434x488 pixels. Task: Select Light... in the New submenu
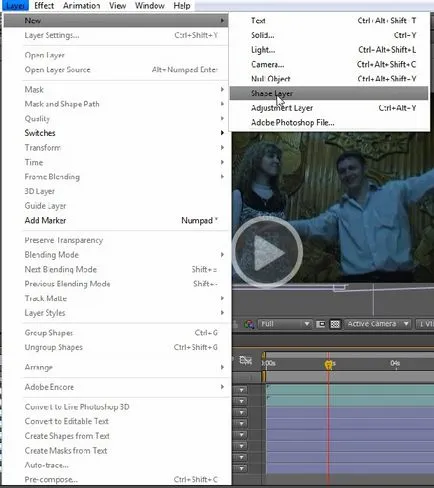click(329, 50)
